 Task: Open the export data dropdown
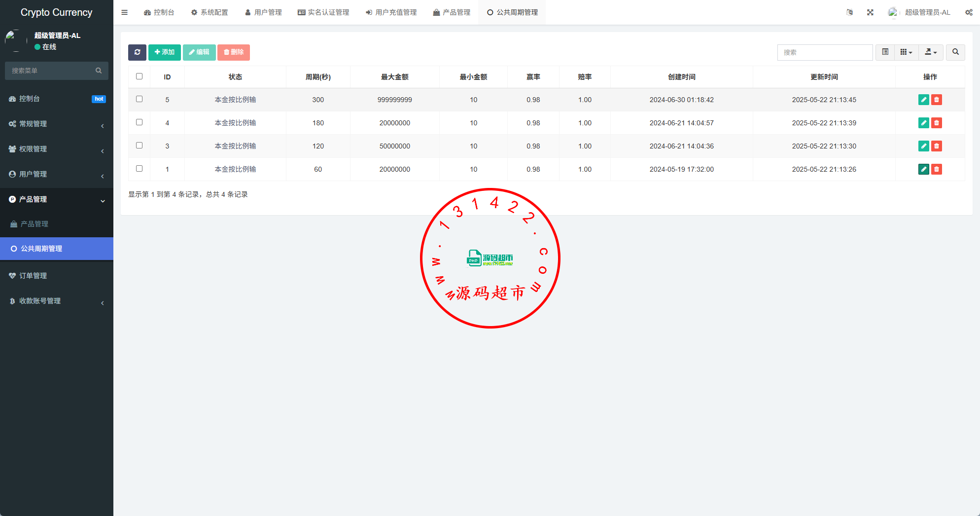pyautogui.click(x=931, y=52)
